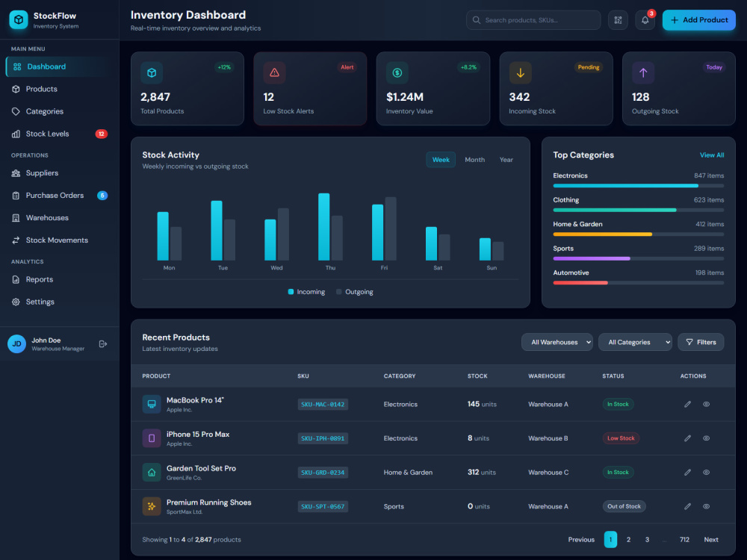Click the Stock Levels red badge 12
This screenshot has height=560, width=747.
pos(101,134)
